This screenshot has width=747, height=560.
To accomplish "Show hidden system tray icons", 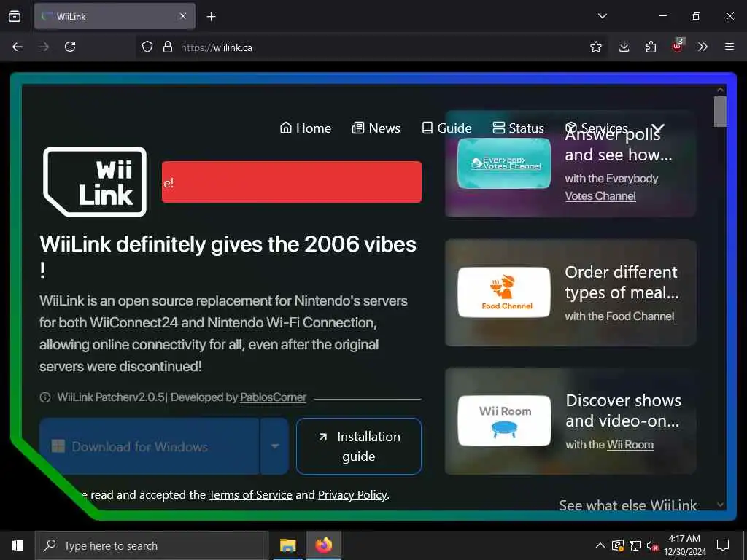I will [x=600, y=545].
